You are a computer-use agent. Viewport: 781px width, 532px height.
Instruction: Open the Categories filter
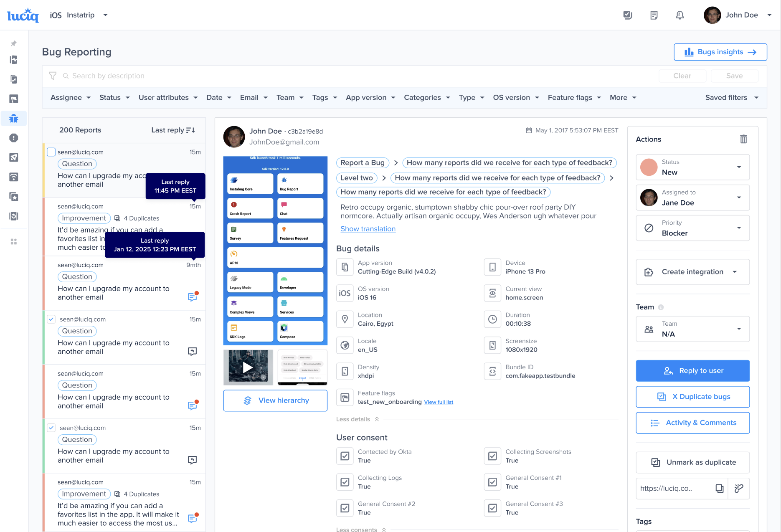tap(427, 98)
